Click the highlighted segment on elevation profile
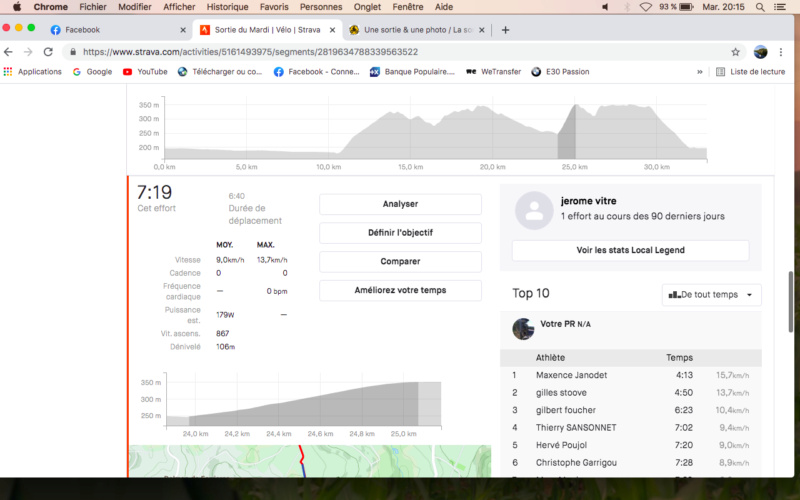 pos(566,132)
